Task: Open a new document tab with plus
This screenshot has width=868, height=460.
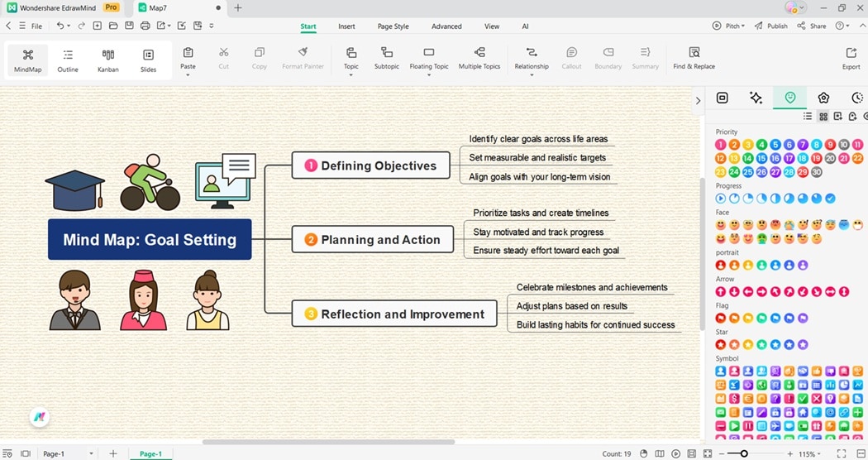Action: (237, 7)
